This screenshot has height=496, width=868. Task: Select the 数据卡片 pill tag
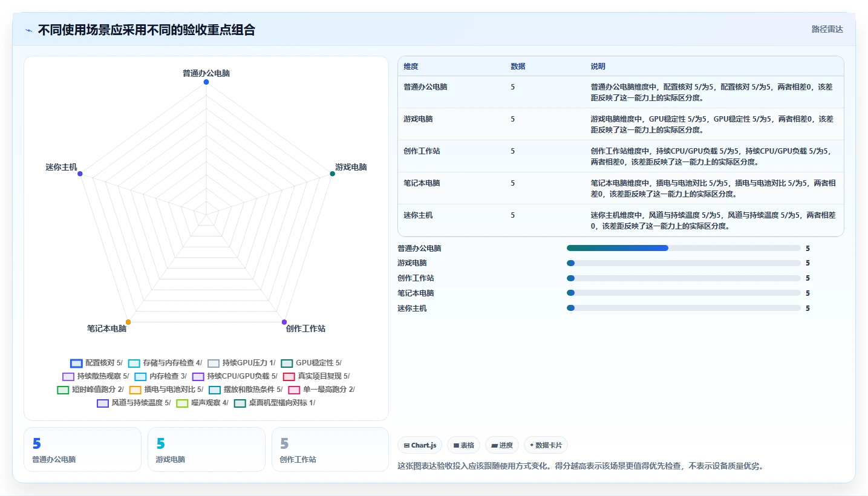point(546,445)
